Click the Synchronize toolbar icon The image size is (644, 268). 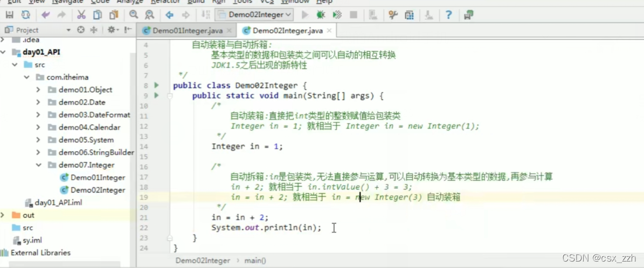click(x=25, y=15)
